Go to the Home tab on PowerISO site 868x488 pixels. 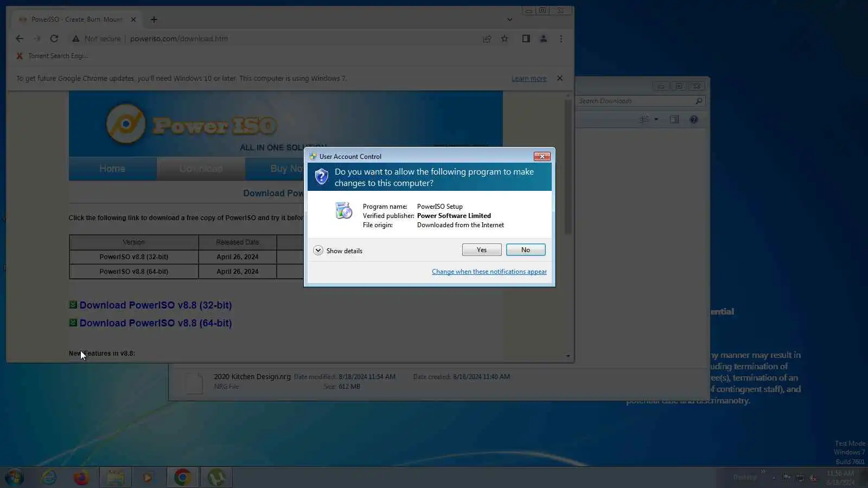pos(112,169)
